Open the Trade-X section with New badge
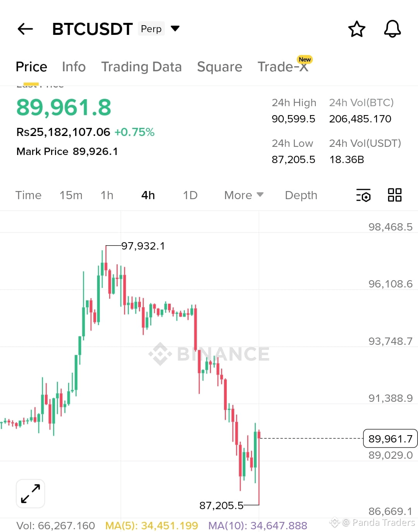 [x=284, y=67]
